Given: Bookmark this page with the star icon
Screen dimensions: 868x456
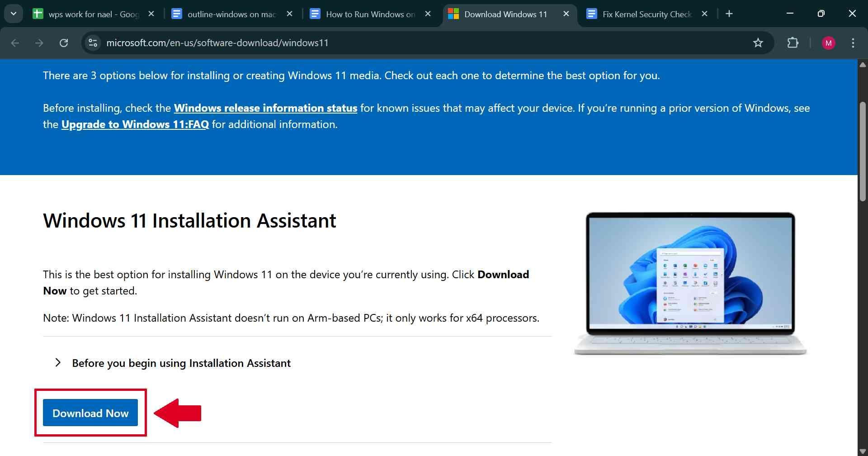Looking at the screenshot, I should (x=758, y=43).
